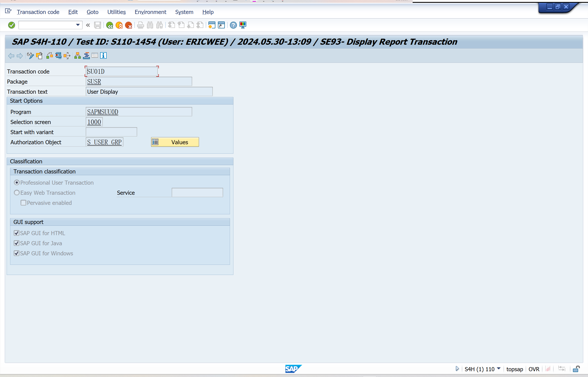
Task: Open the Utilities menu
Action: click(116, 12)
